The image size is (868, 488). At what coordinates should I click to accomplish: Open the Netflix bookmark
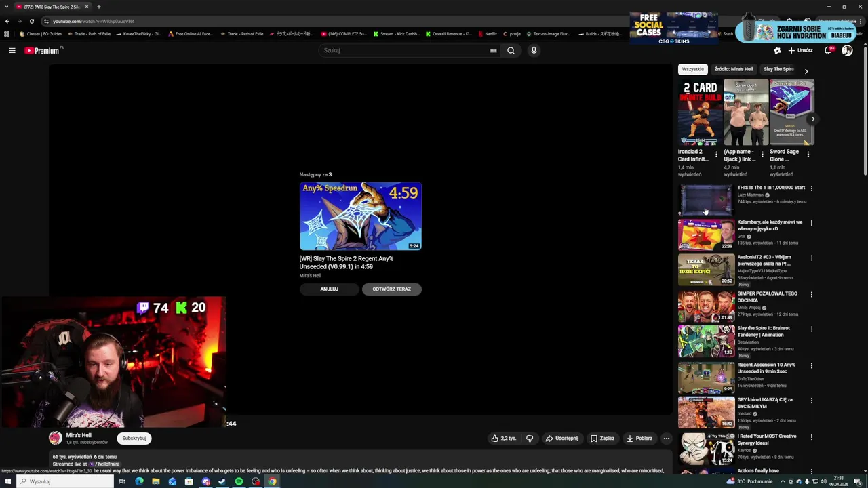pos(487,34)
